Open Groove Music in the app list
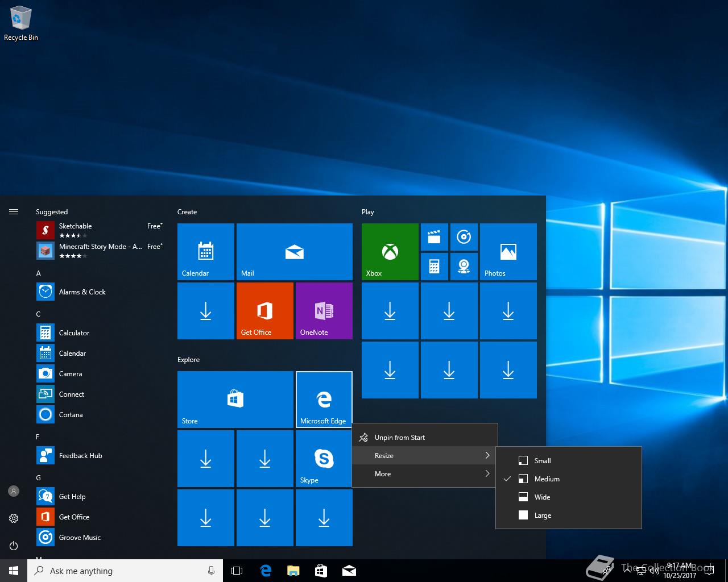The height and width of the screenshot is (582, 728). (x=100, y=538)
